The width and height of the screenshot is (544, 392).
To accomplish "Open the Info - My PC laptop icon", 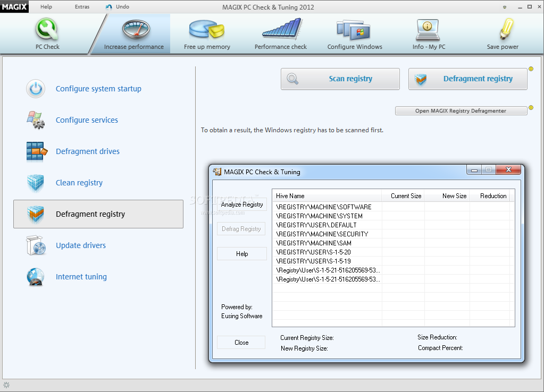I will [428, 30].
